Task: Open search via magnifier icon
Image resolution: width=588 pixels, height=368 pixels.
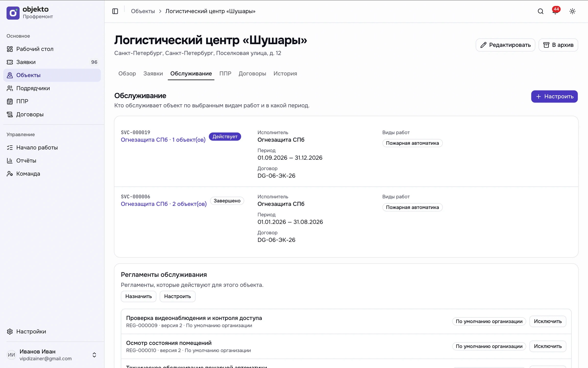Action: coord(540,11)
